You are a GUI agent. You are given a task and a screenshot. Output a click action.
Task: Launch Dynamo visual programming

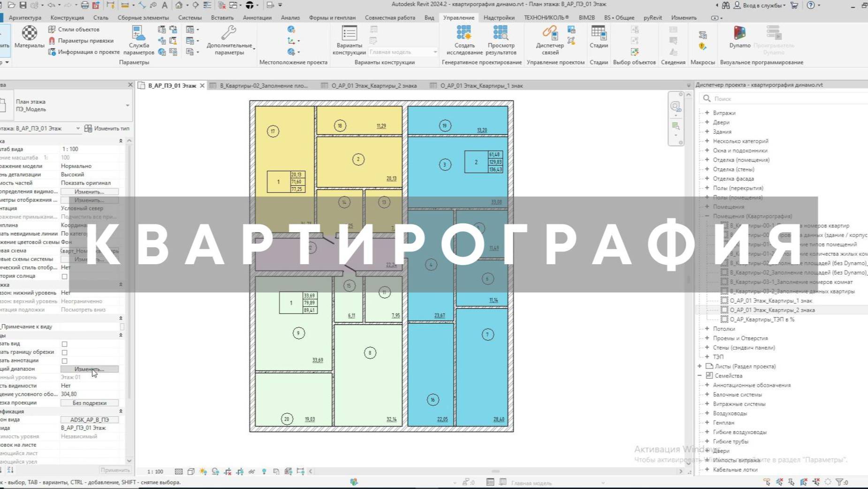(739, 37)
